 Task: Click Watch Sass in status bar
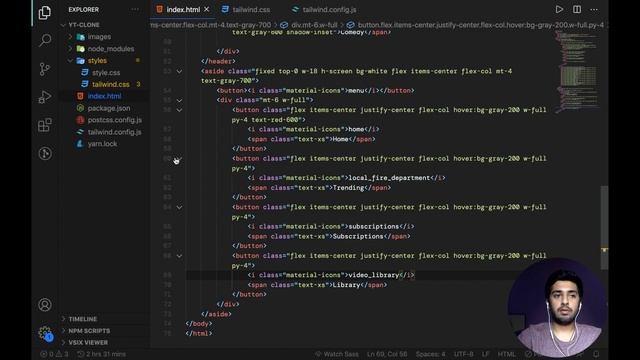pos(337,354)
